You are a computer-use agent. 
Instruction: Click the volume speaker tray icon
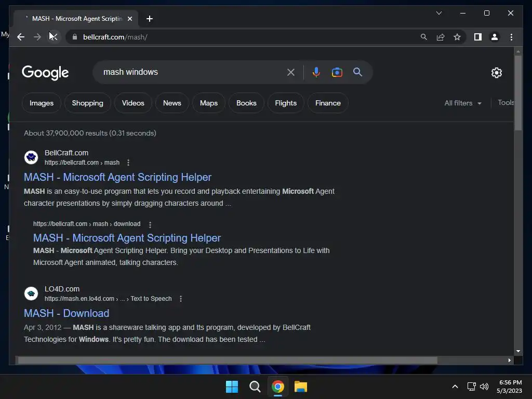tap(484, 387)
